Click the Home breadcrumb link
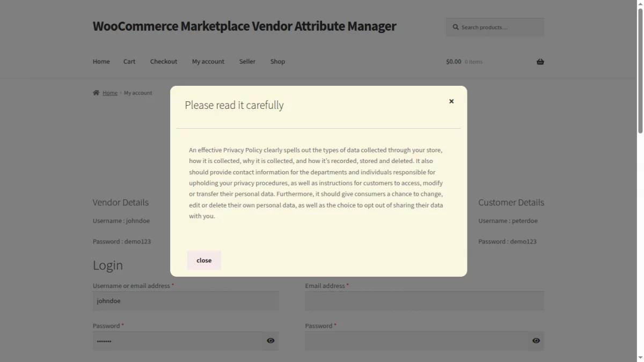This screenshot has width=644, height=362. 110,92
